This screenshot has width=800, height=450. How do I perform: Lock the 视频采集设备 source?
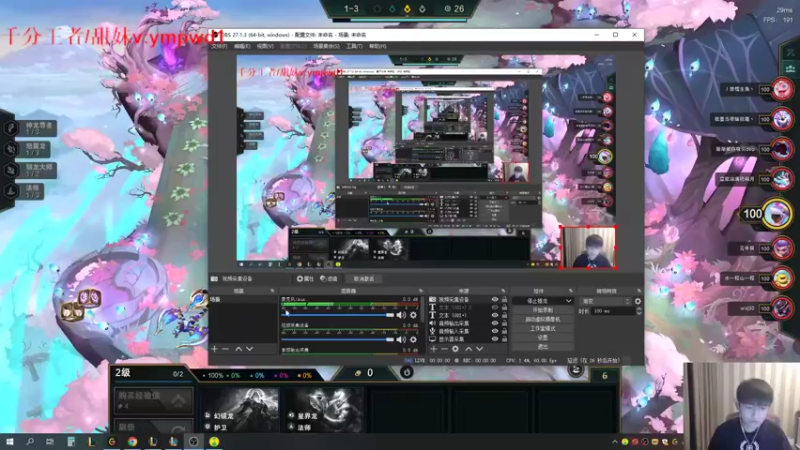504,299
